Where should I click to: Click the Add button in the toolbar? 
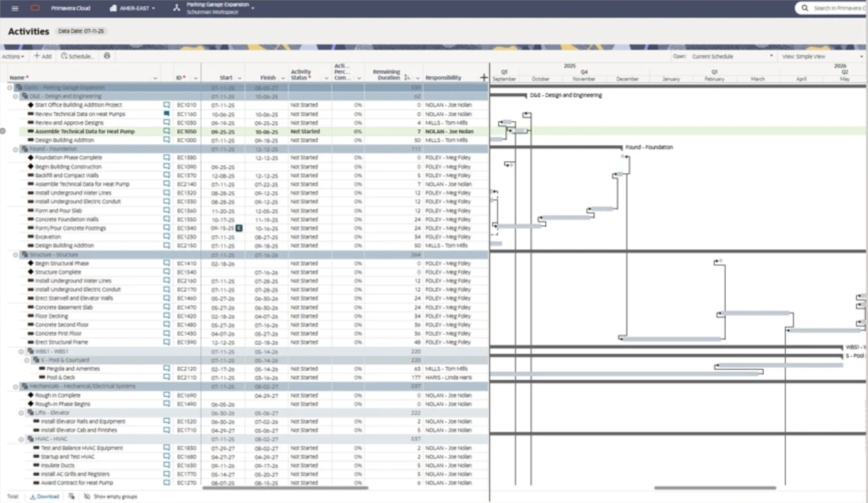pos(43,56)
